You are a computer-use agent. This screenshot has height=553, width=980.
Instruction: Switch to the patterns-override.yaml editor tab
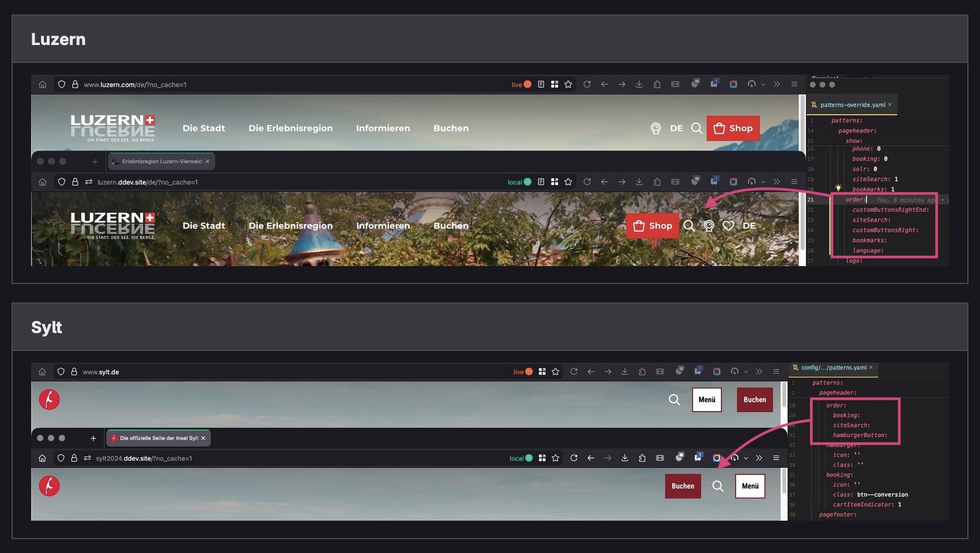[852, 105]
